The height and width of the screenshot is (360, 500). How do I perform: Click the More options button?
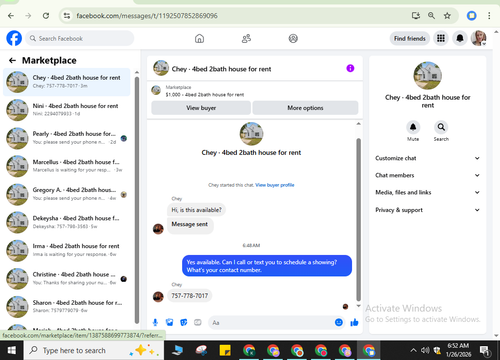(x=305, y=108)
